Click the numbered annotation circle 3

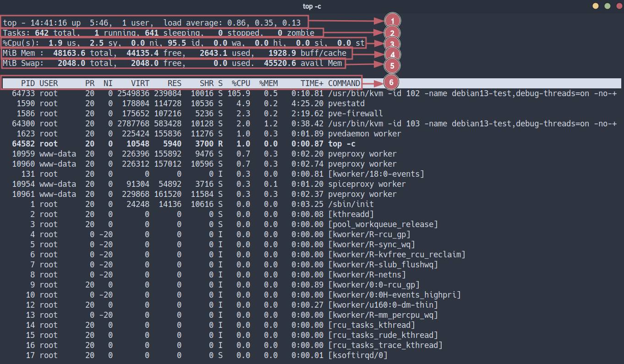coord(392,43)
